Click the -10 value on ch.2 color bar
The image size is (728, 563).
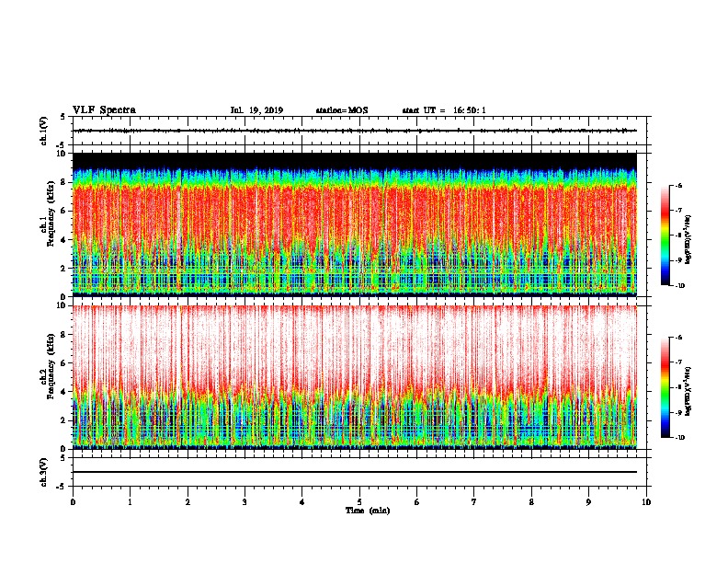[679, 438]
